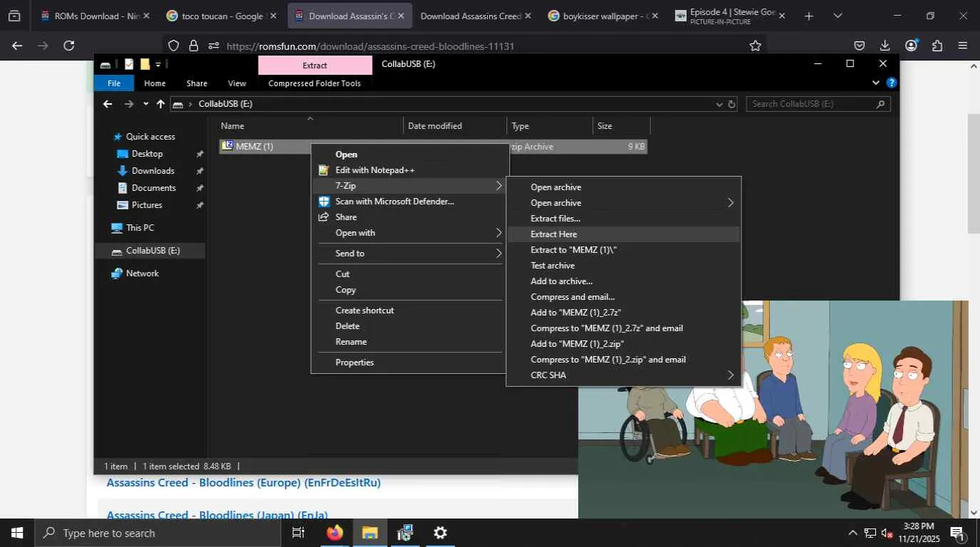Open the Firefox list all tabs dropdown

(x=838, y=16)
